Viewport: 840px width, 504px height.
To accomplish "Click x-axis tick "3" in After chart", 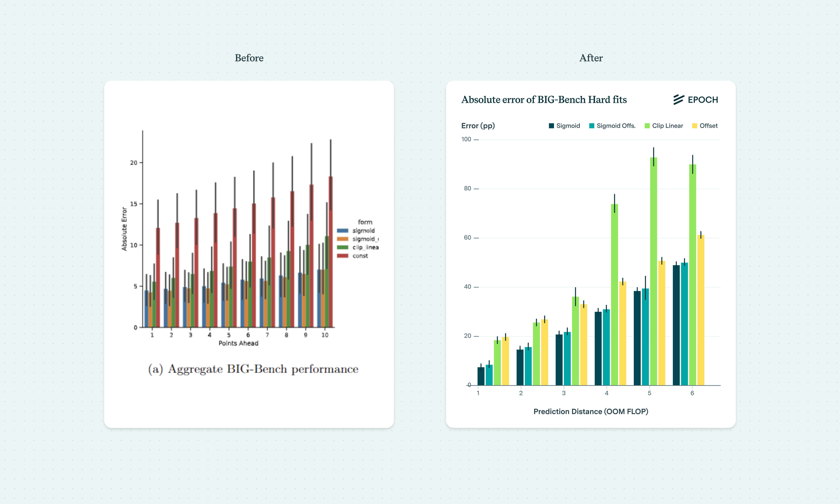I will pyautogui.click(x=564, y=393).
